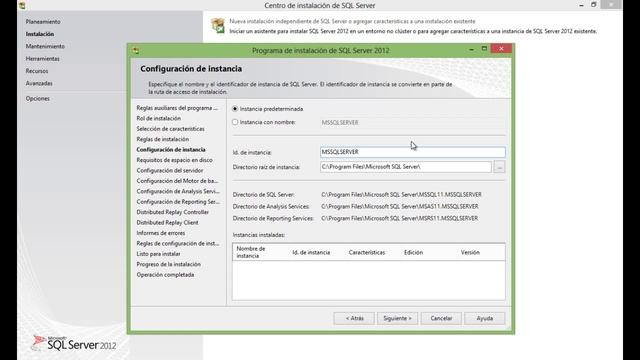Click the SQL Server 2012 logo
This screenshot has width=640, height=360.
74,344
